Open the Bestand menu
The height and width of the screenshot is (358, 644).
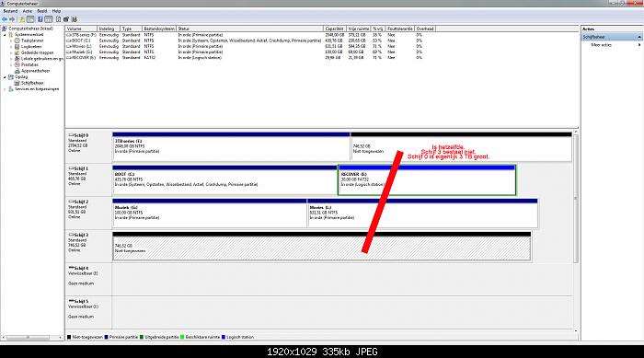(x=10, y=11)
